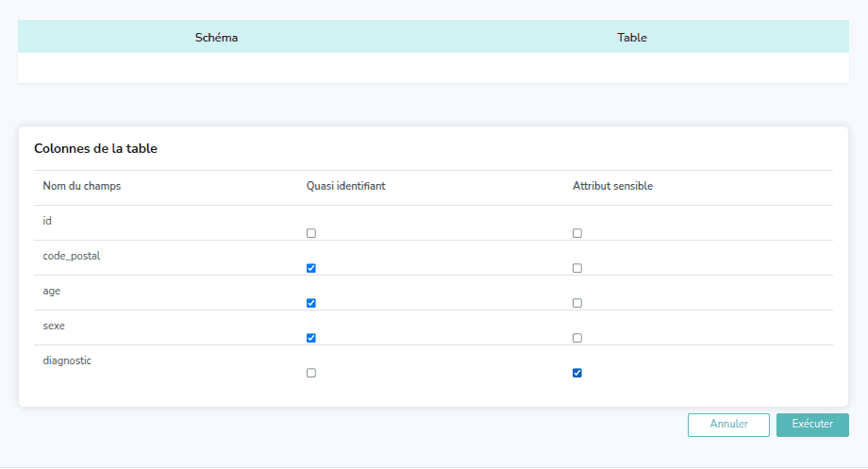Tick Attribut sensible for age
The width and height of the screenshot is (868, 469).
coord(577,303)
